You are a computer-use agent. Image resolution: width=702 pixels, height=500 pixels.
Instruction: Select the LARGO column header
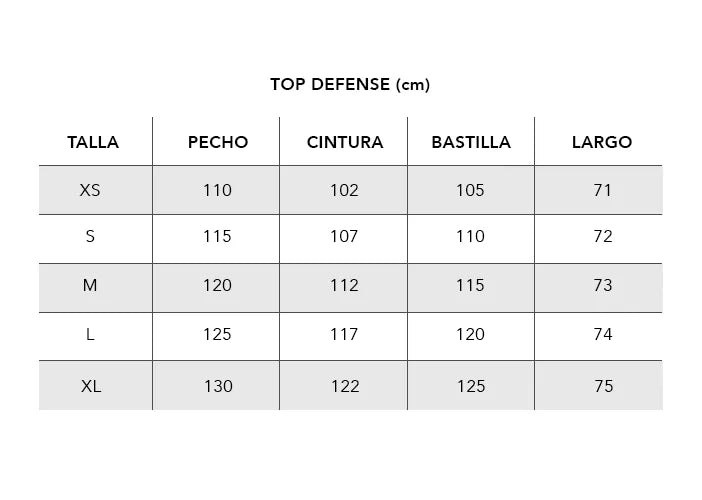pyautogui.click(x=601, y=142)
